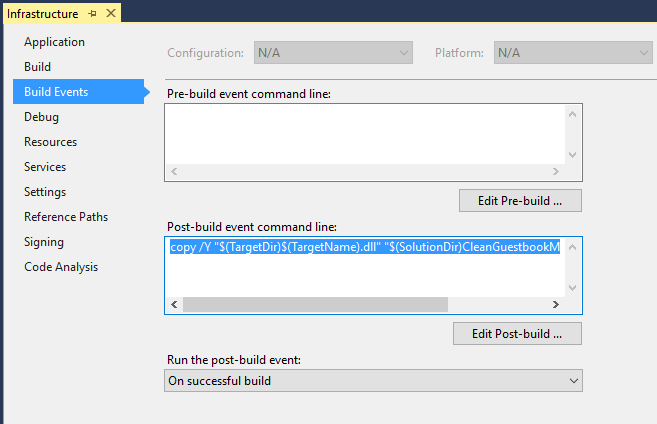This screenshot has width=657, height=424.
Task: Click the Edit Pre-build button
Action: click(x=520, y=200)
